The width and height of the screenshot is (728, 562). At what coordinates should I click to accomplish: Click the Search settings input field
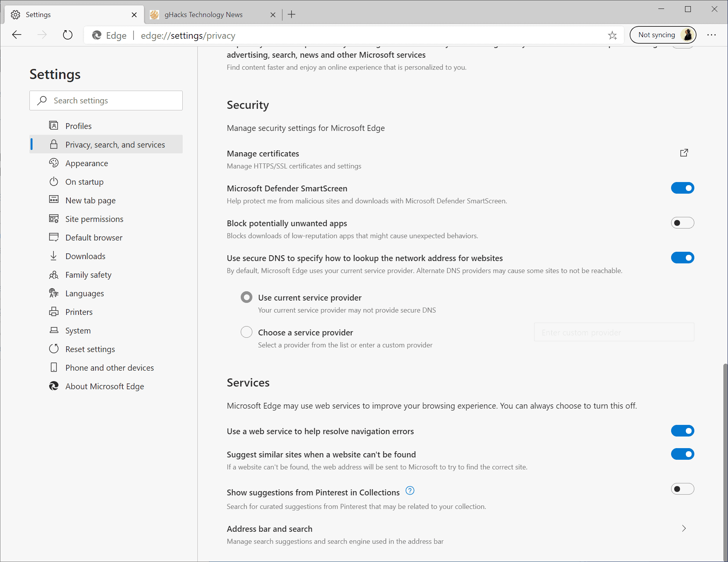pyautogui.click(x=106, y=100)
